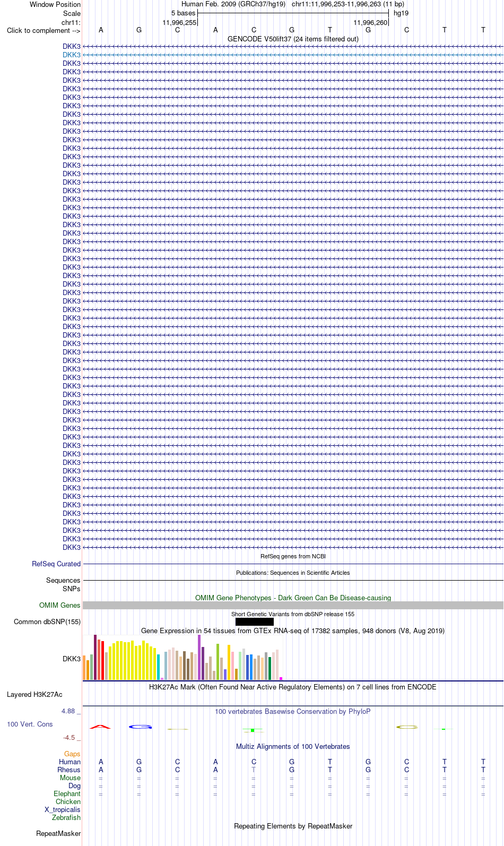504x846 pixels.
Task: Click the '100 Vert. Cons' side label
Action: pos(30,724)
